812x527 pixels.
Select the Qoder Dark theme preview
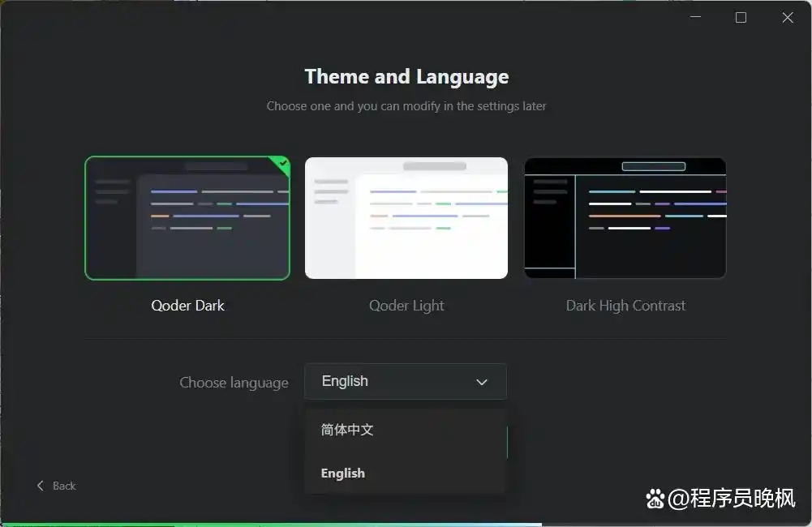[187, 218]
